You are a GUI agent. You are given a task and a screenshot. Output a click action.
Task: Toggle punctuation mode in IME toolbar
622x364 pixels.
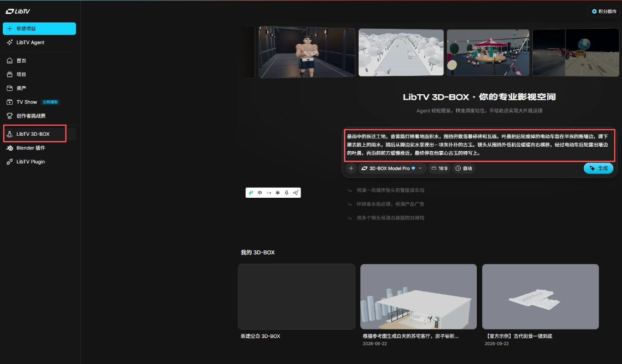click(268, 193)
